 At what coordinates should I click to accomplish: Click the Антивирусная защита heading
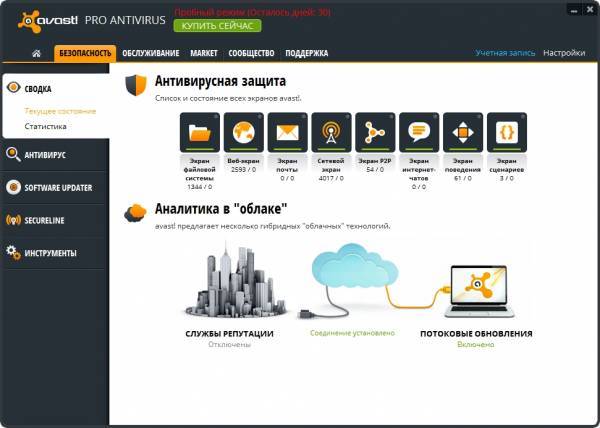click(220, 81)
